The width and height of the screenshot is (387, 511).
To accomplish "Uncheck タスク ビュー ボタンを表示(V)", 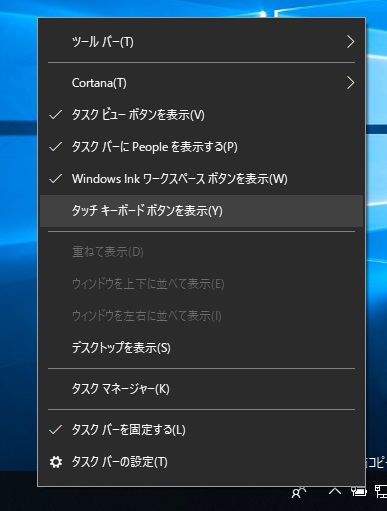I will click(201, 115).
